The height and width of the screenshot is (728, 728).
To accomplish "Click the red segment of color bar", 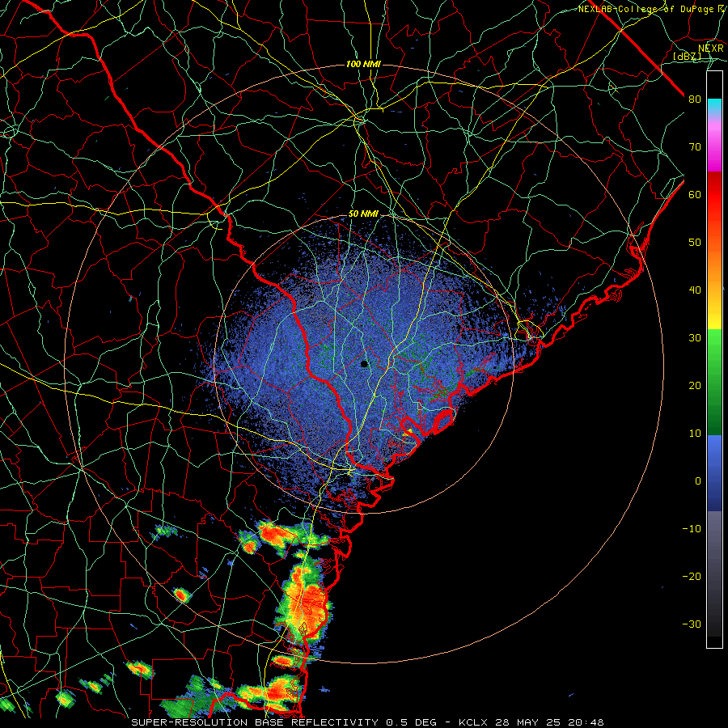I will pos(714,195).
